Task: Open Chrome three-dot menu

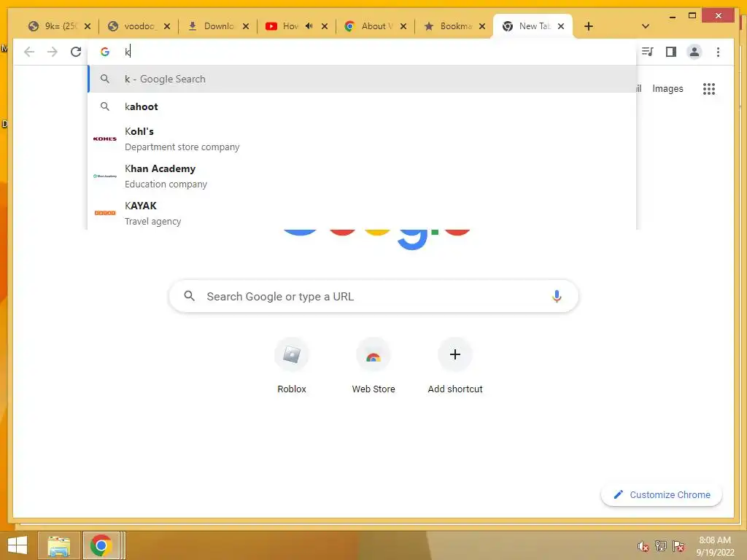Action: [x=718, y=52]
